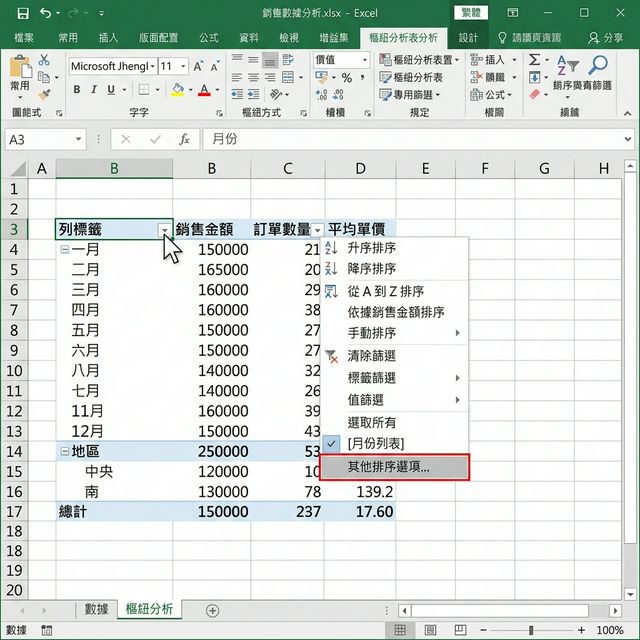Click the Cut scissors icon

(x=44, y=60)
